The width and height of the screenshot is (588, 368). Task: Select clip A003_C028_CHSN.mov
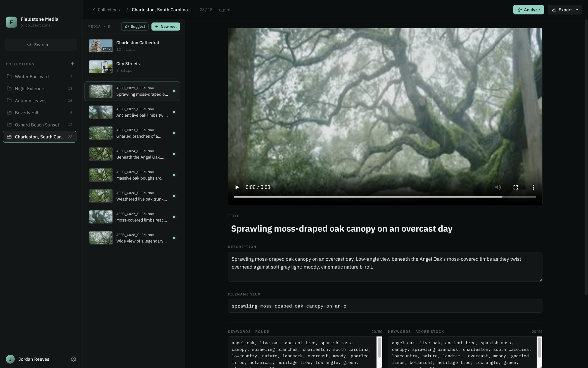132,238
